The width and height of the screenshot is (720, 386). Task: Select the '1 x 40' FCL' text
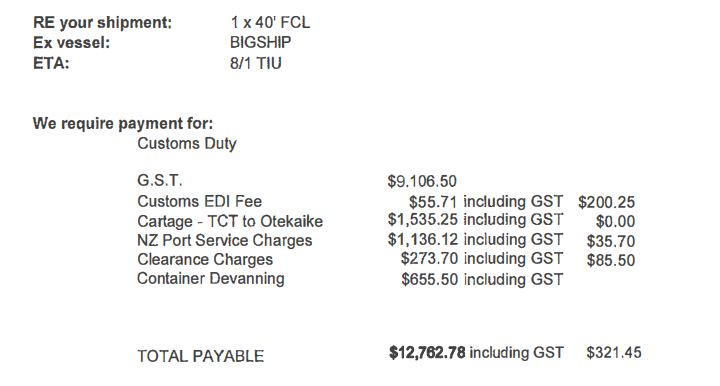point(270,22)
